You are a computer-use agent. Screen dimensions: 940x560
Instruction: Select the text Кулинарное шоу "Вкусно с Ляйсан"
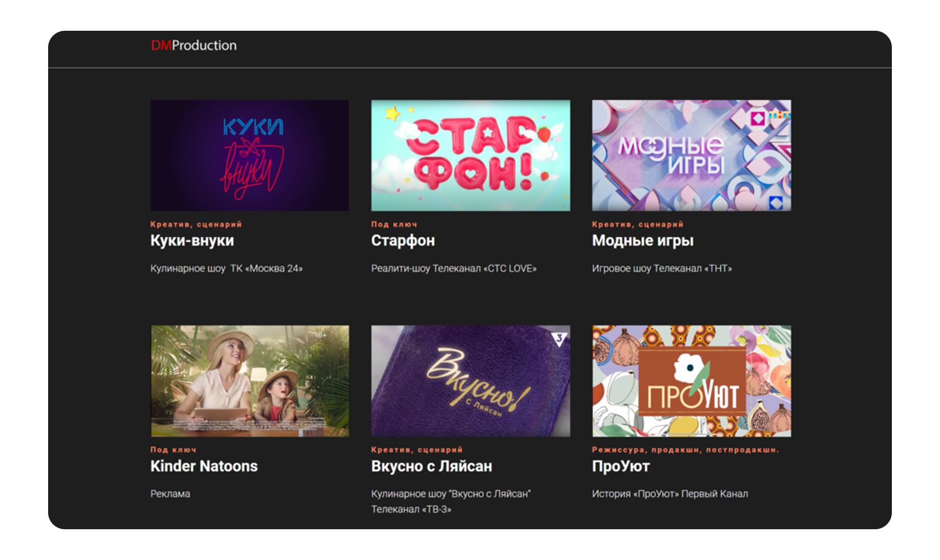(451, 494)
